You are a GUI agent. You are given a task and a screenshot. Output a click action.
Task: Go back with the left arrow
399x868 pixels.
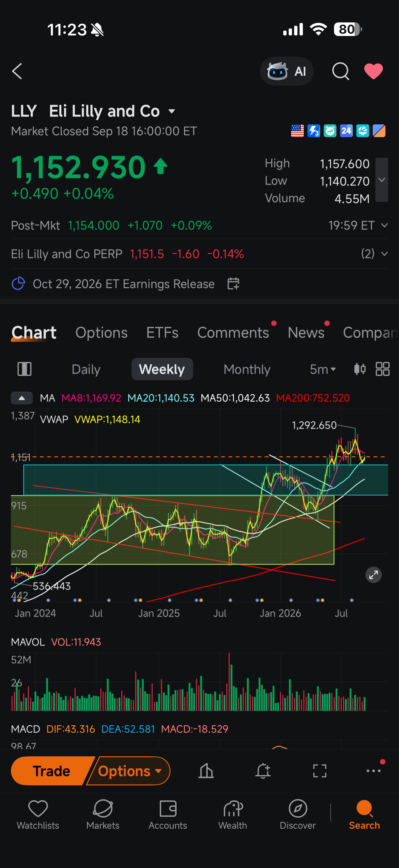click(17, 71)
